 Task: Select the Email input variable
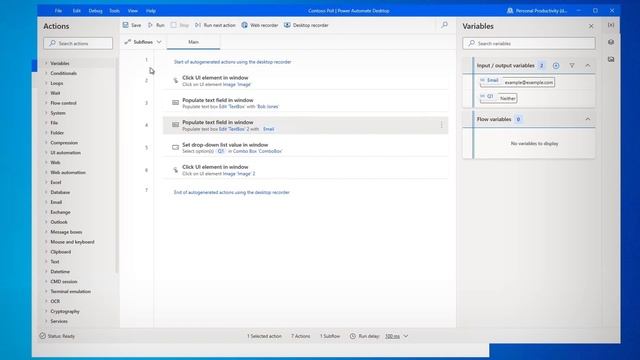(517, 82)
